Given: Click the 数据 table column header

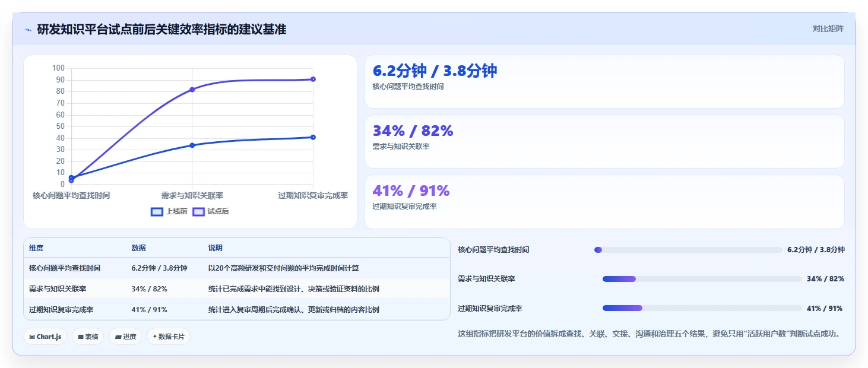Looking at the screenshot, I should [164, 248].
